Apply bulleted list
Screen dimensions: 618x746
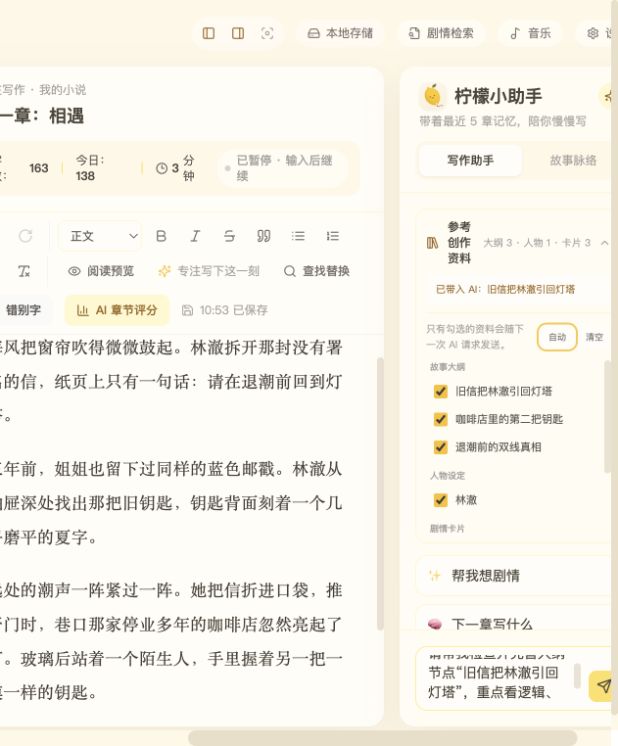pyautogui.click(x=298, y=236)
